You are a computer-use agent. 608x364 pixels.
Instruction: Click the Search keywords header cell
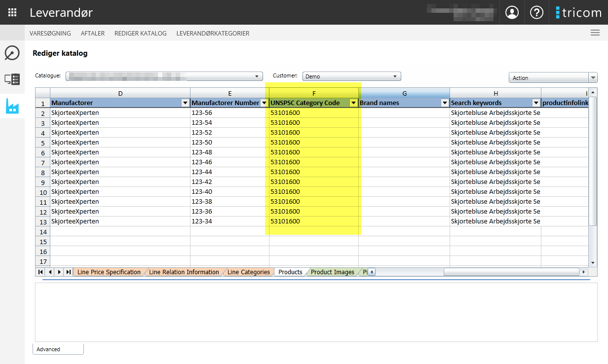coord(495,103)
